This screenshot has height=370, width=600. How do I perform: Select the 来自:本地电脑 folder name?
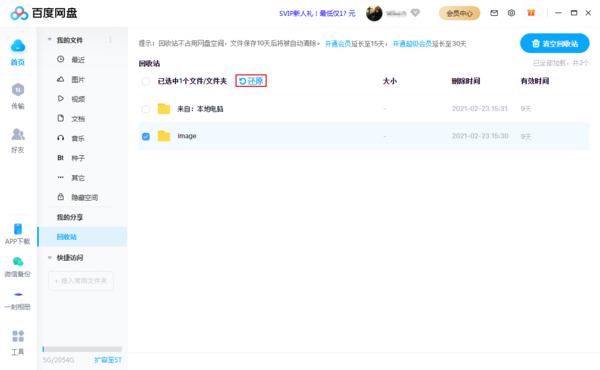[x=200, y=109]
